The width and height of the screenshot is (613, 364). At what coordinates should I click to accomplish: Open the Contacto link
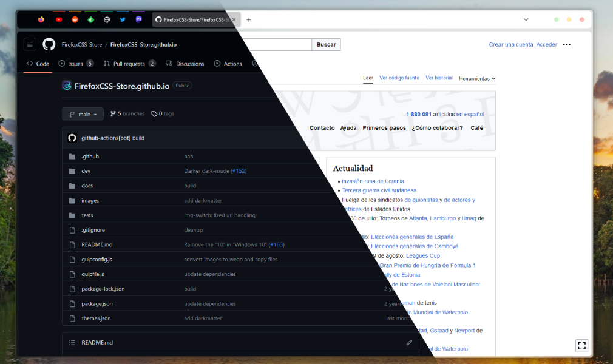[x=322, y=128]
